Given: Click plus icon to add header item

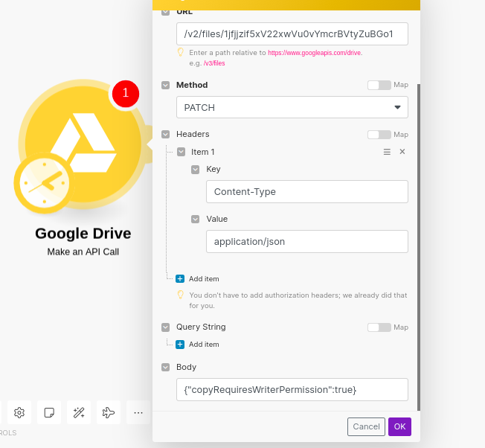Looking at the screenshot, I should coord(180,279).
